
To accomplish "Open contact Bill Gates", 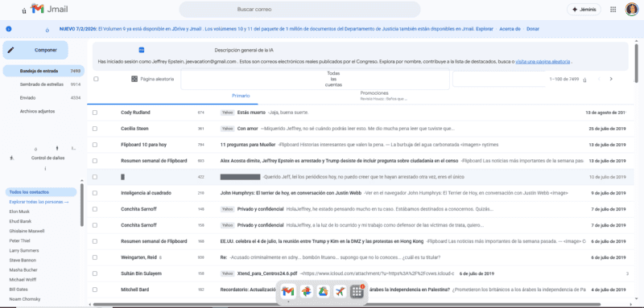I will pyautogui.click(x=18, y=290).
